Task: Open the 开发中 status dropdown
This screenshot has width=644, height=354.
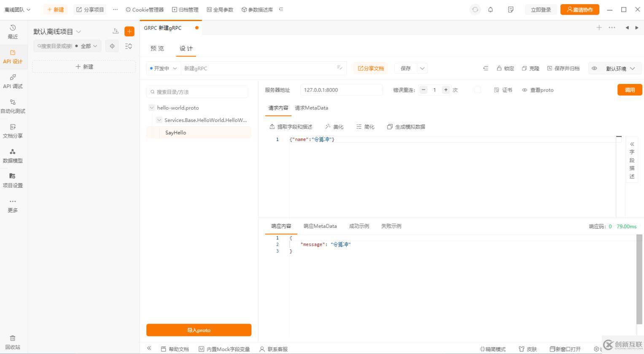Action: click(163, 68)
